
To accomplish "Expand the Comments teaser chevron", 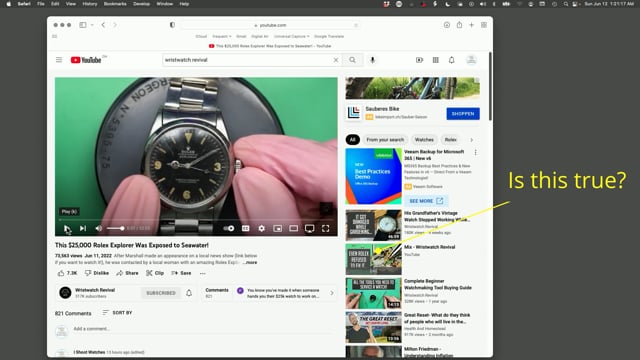I will (x=332, y=293).
